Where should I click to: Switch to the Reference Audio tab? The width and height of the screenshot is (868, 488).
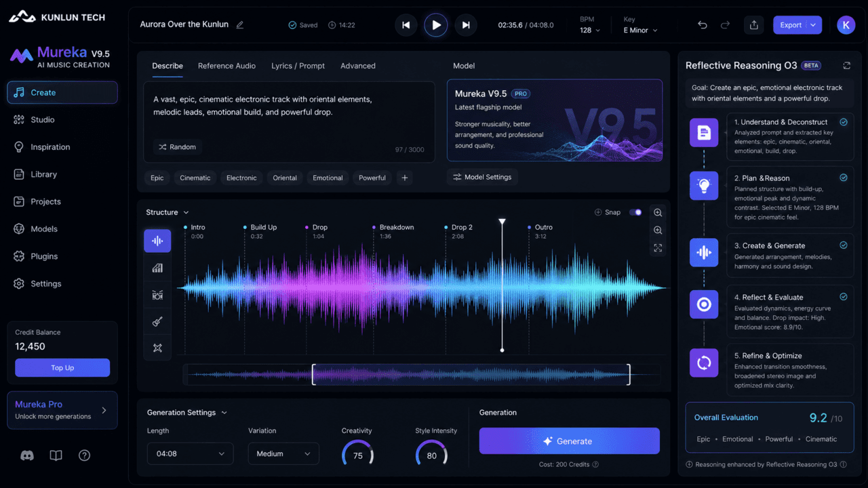(x=226, y=66)
